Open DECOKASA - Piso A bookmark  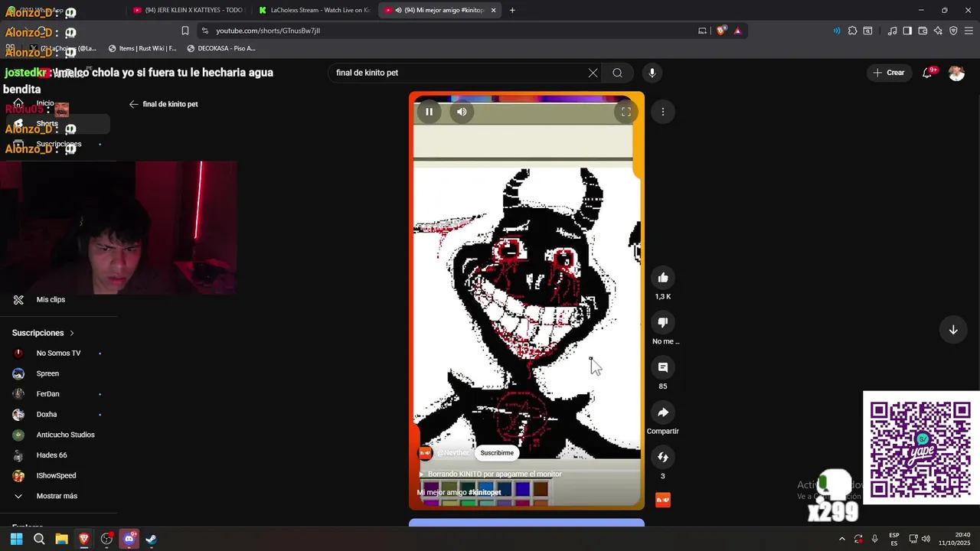(220, 48)
